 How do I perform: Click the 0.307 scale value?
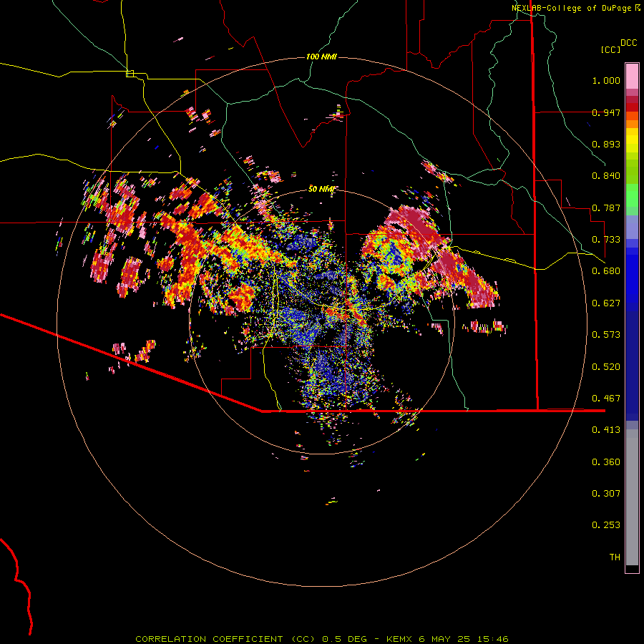[x=606, y=494]
